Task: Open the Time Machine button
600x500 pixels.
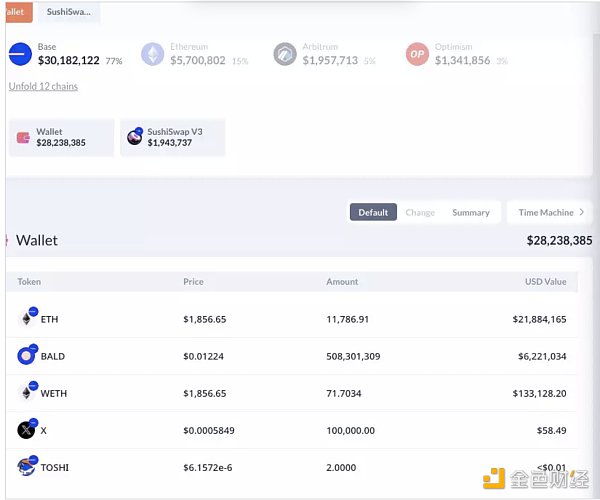Action: pyautogui.click(x=550, y=212)
